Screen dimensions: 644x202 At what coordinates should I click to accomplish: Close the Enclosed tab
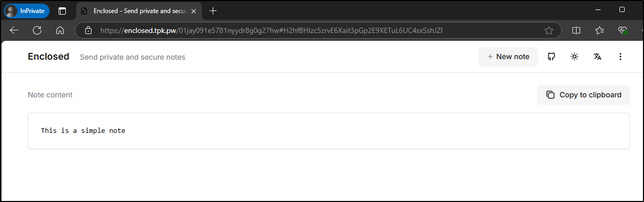pyautogui.click(x=193, y=11)
